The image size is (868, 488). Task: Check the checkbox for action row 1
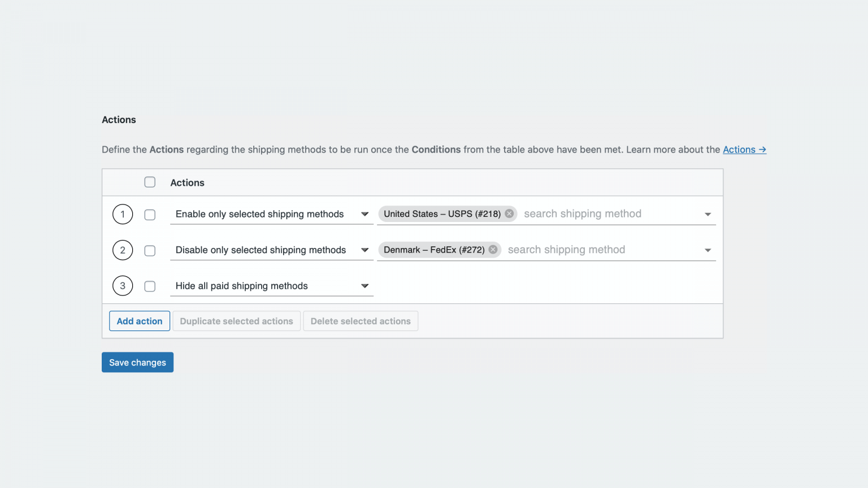coord(150,214)
